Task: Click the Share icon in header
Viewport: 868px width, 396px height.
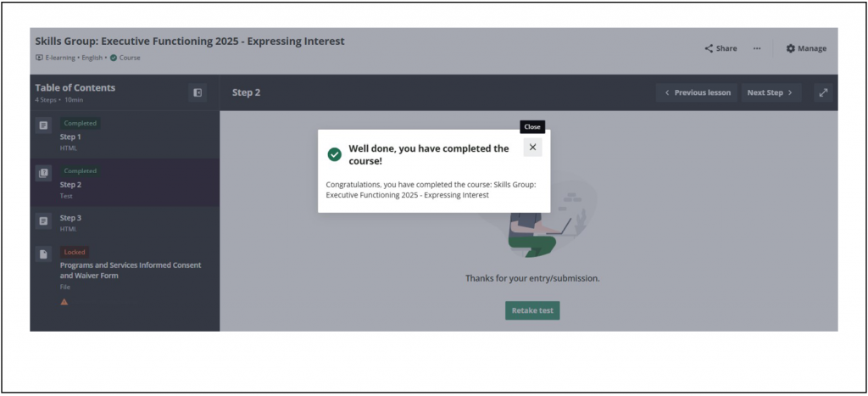Action: pyautogui.click(x=709, y=48)
